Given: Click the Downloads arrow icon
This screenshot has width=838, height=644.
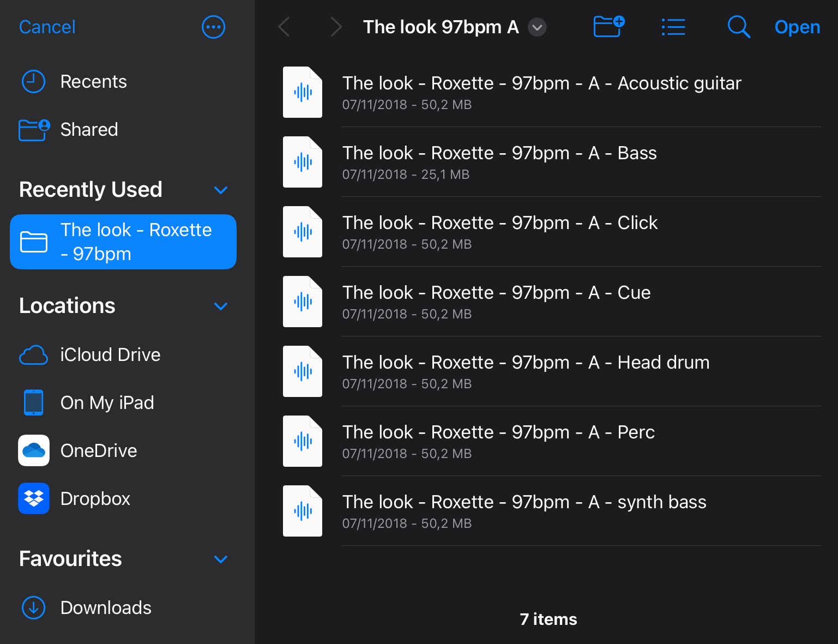Looking at the screenshot, I should 33,607.
